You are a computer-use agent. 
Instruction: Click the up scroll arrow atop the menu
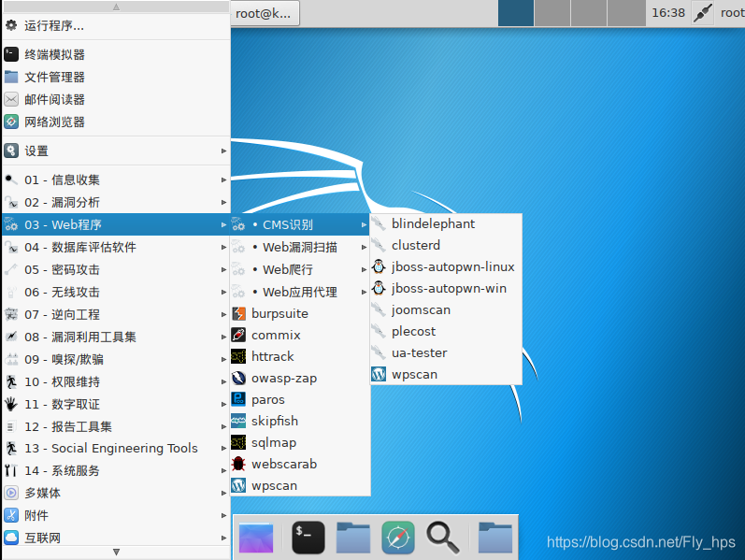116,7
